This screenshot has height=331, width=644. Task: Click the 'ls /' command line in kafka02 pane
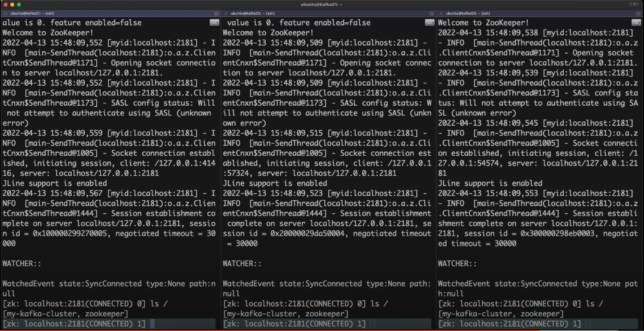(x=305, y=304)
